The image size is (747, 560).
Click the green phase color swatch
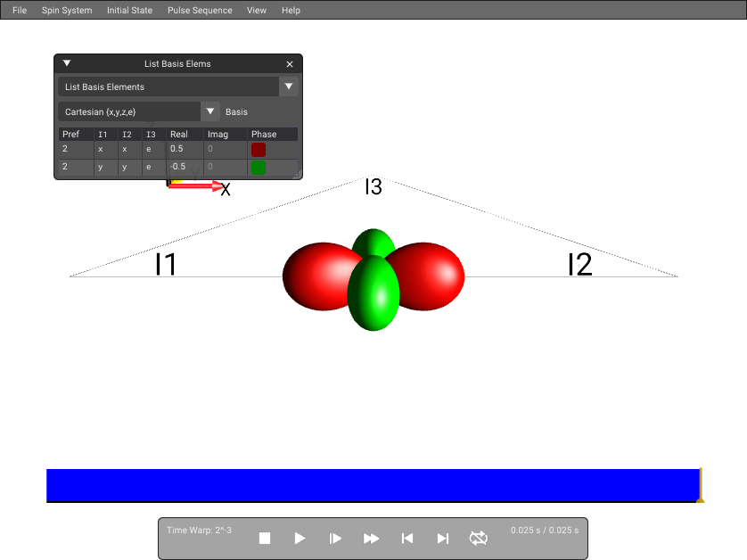[x=259, y=168]
